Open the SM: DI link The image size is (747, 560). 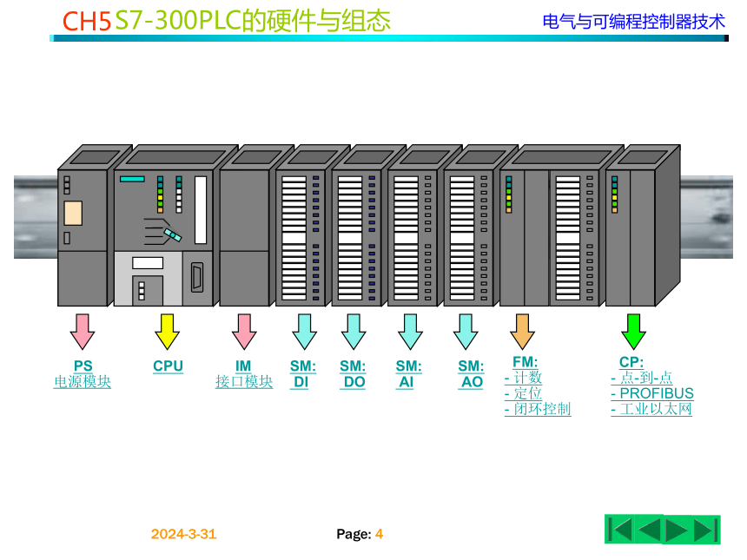[302, 374]
